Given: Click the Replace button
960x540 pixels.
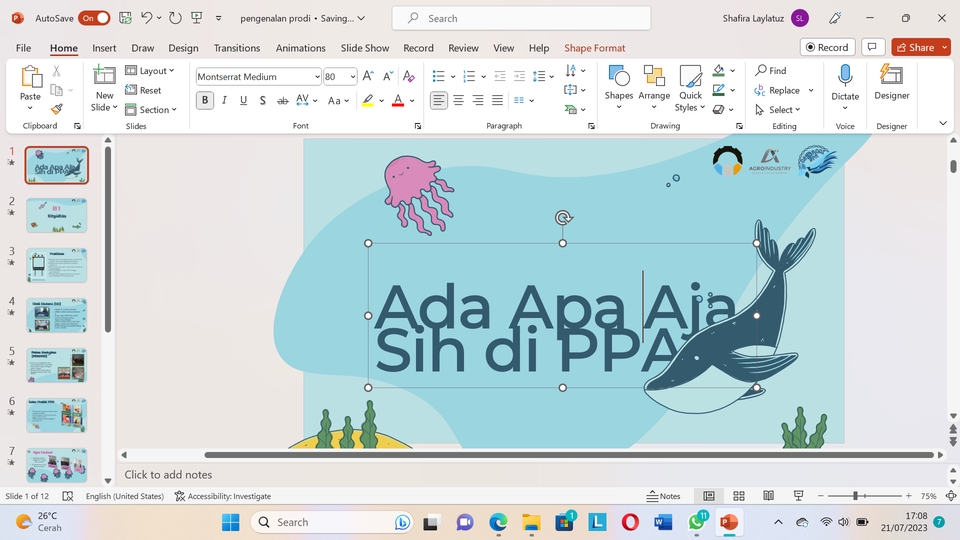Looking at the screenshot, I should pyautogui.click(x=778, y=90).
